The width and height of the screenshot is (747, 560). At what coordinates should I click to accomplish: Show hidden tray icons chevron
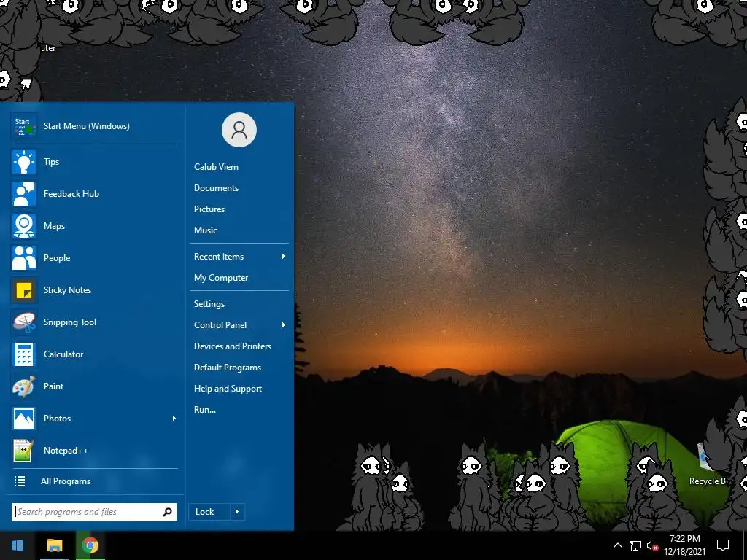pos(617,545)
